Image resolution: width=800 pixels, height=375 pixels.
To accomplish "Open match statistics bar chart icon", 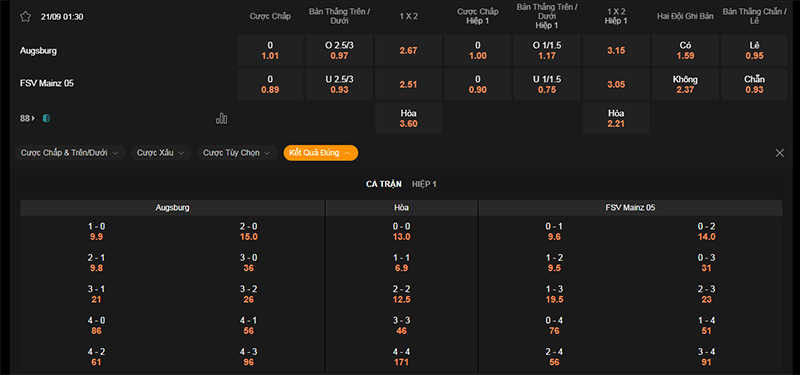I will click(x=221, y=118).
